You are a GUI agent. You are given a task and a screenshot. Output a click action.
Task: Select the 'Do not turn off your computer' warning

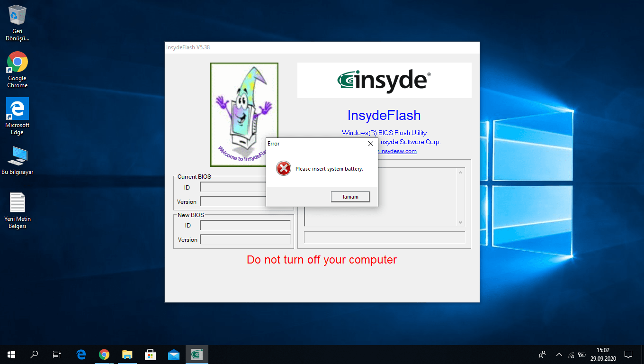click(322, 260)
